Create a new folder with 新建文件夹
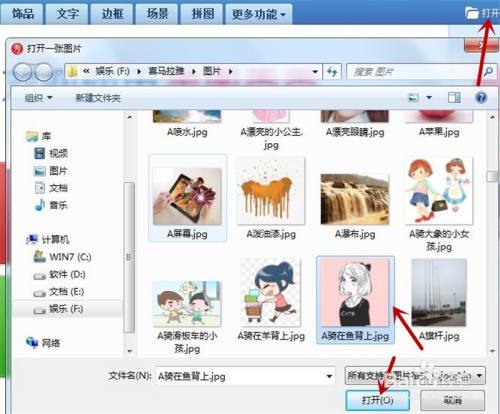The image size is (500, 414). [x=98, y=98]
